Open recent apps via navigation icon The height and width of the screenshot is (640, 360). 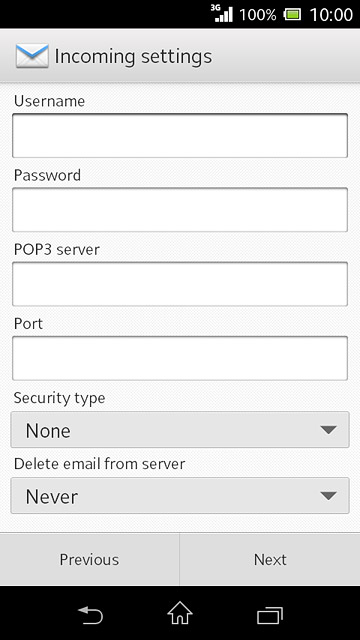tap(270, 615)
